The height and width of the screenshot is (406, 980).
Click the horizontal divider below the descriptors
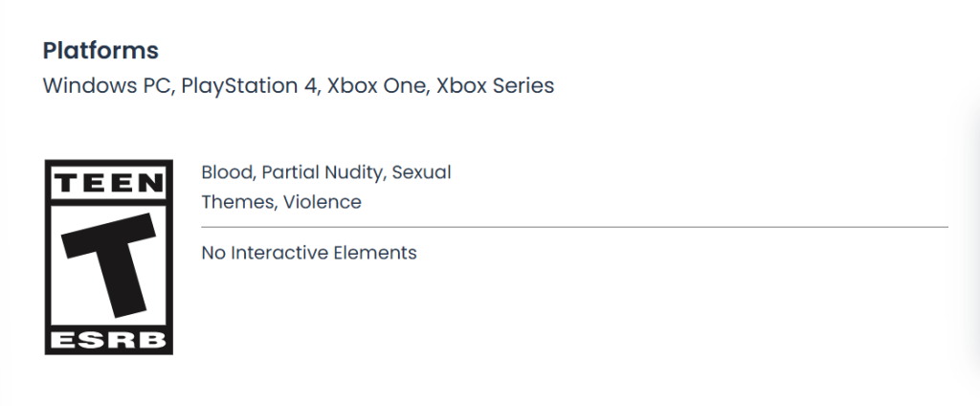tap(574, 227)
